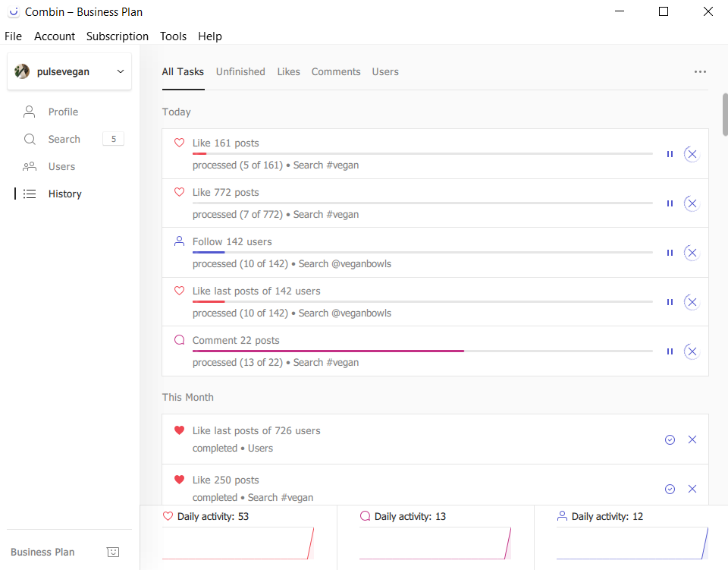Click the comments Daily activity: 13 chart

tap(435, 543)
